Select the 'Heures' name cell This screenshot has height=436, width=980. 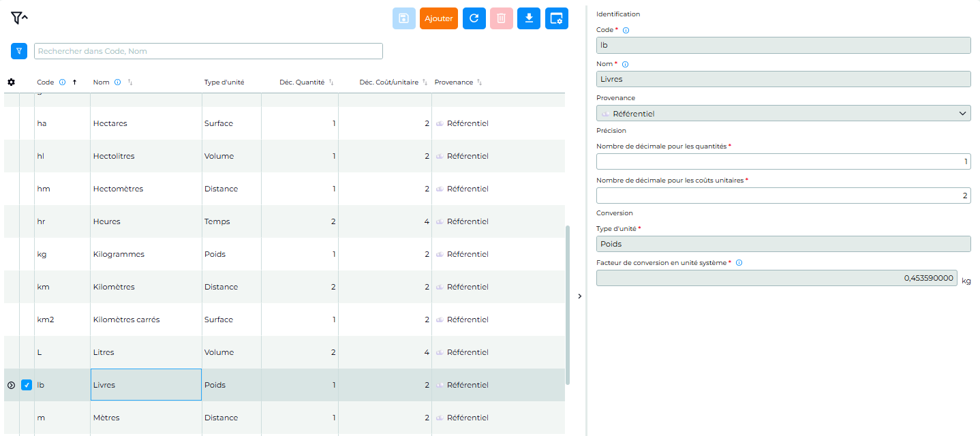pos(147,221)
